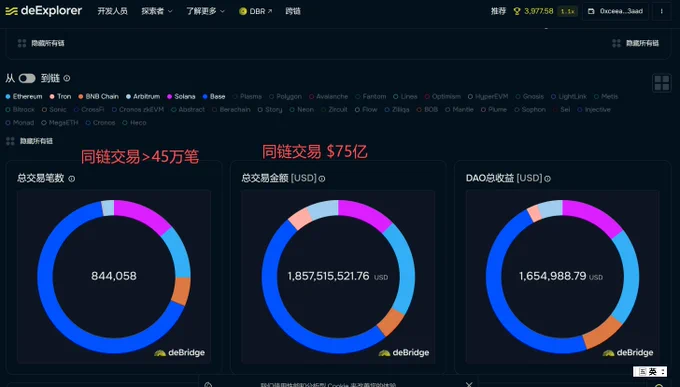This screenshot has width=680, height=387.
Task: Enable MegaETH chain in legend
Action: [60, 123]
